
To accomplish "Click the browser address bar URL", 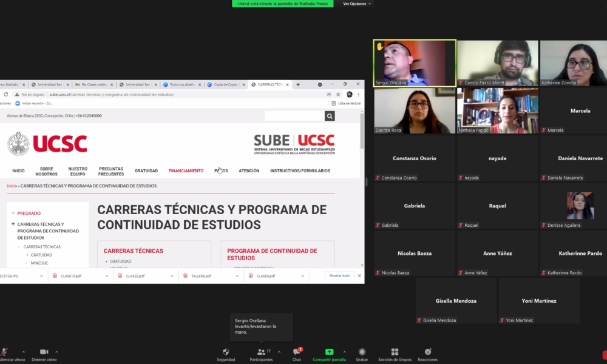I will pos(112,95).
